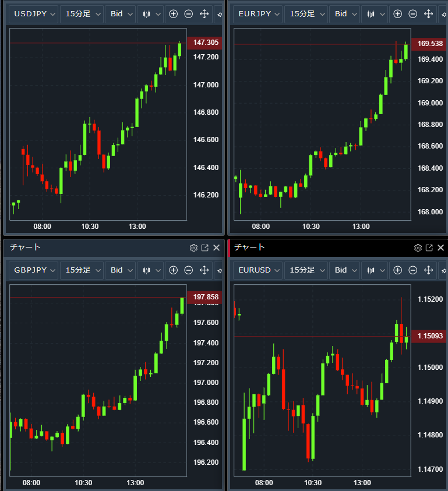448x491 pixels.
Task: Open the candlestick chart type selector in EURJPY chart
Action: [375, 14]
